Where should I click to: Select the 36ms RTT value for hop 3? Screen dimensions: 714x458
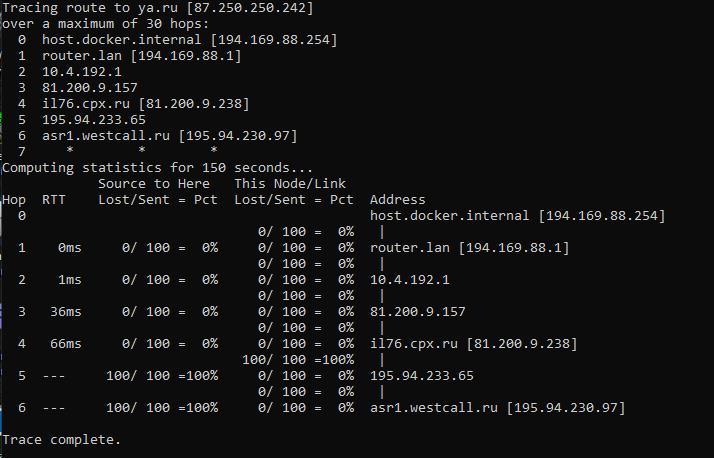pyautogui.click(x=66, y=311)
